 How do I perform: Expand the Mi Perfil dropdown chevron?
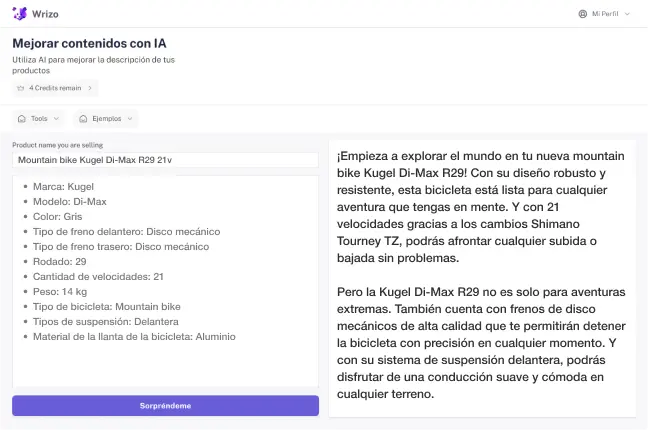point(627,14)
